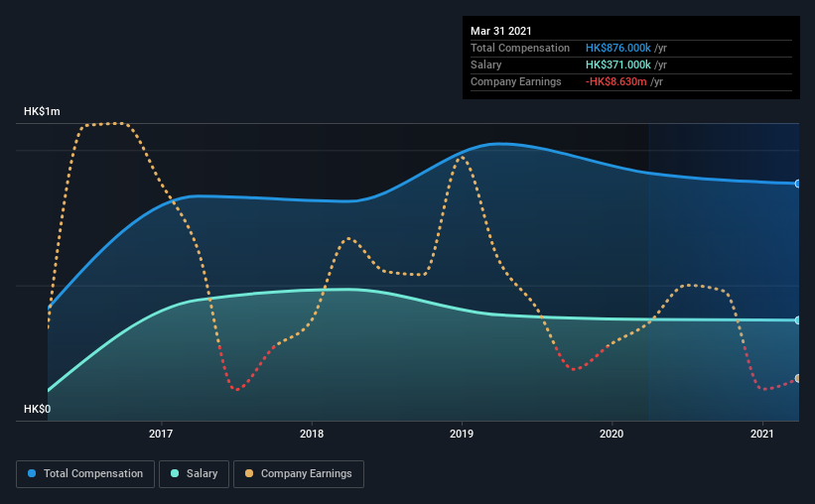Image resolution: width=815 pixels, height=504 pixels.
Task: Select the 2020 x-axis label
Action: click(611, 434)
